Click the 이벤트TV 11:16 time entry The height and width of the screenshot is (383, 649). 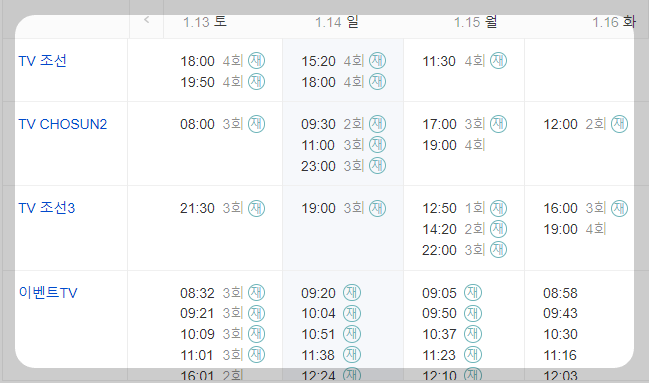pyautogui.click(x=560, y=355)
